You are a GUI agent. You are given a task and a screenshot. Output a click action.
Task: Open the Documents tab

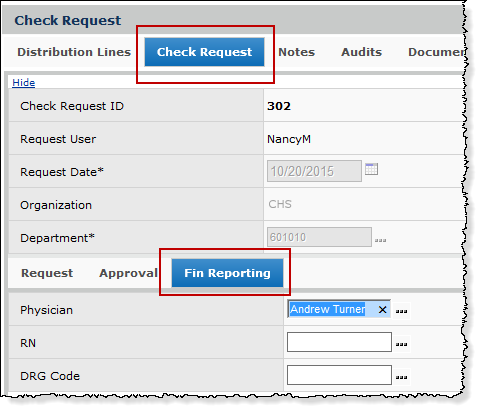click(436, 52)
